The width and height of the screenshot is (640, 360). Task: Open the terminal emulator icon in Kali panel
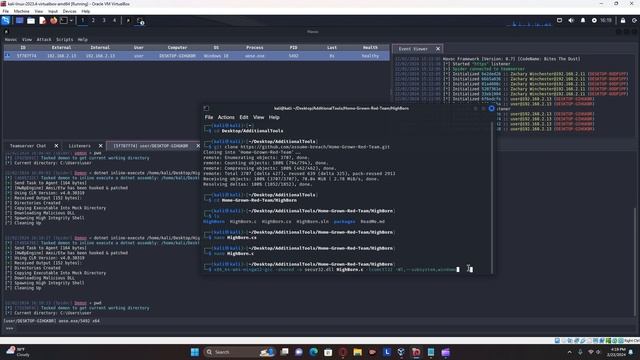[x=64, y=20]
